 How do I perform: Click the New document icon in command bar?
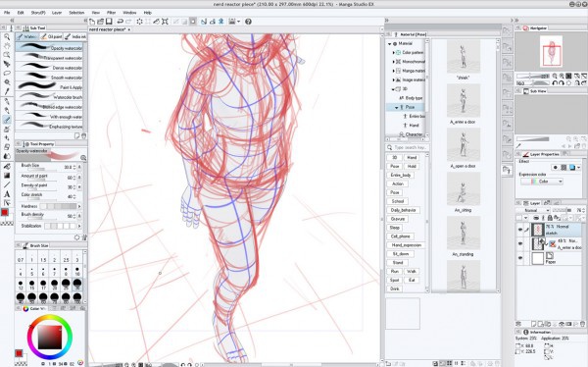pos(92,22)
